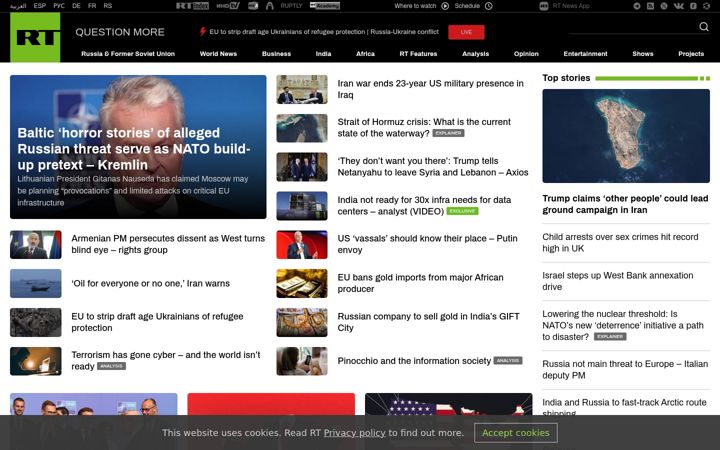Click the RSS feed icon

(x=650, y=6)
